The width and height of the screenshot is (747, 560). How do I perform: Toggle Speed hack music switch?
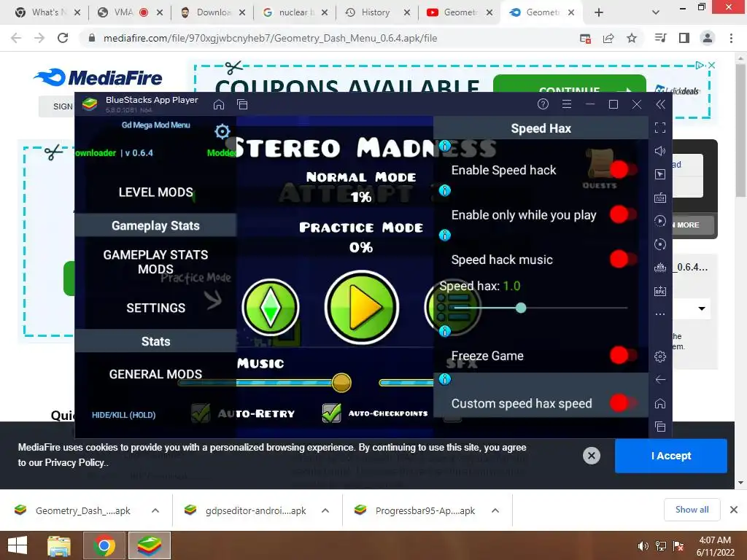[623, 259]
